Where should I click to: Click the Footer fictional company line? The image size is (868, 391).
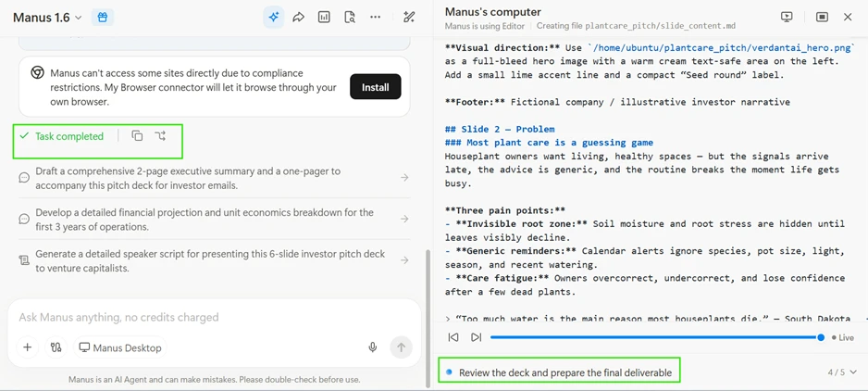pos(617,102)
